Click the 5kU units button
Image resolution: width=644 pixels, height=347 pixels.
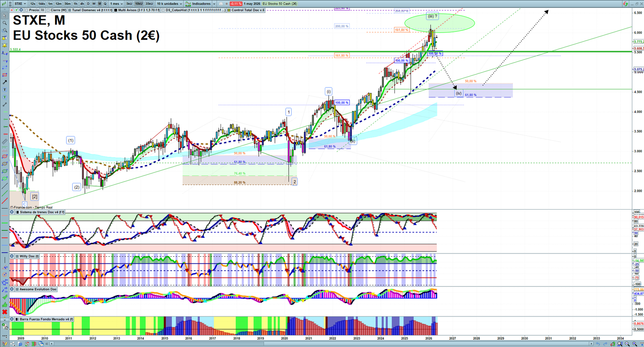pos(129,4)
